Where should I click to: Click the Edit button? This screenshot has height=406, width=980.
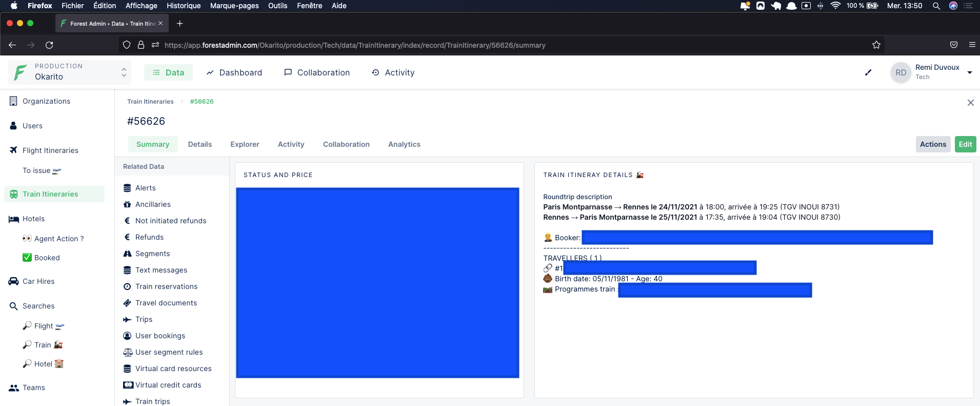click(965, 144)
